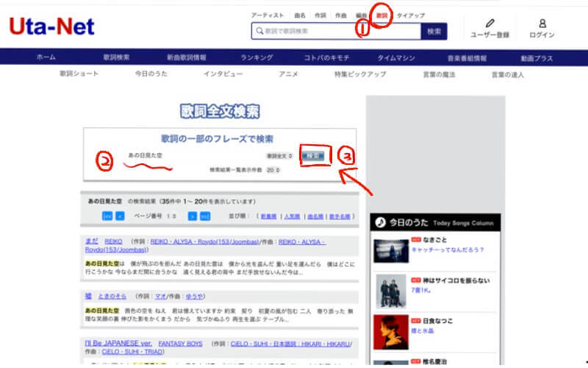Viewport: 588px width, 368px height.
Task: Open アニメ in the sub navigation
Action: click(288, 74)
